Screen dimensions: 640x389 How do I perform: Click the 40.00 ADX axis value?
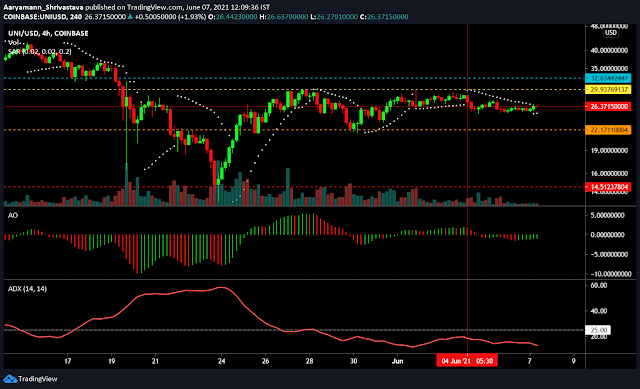click(599, 311)
